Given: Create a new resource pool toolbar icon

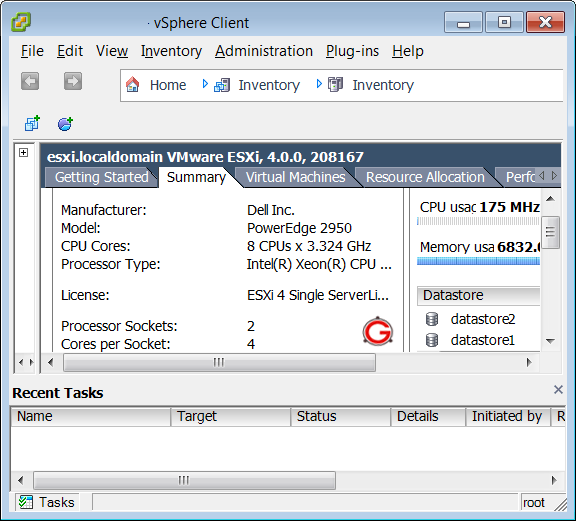Looking at the screenshot, I should (65, 123).
